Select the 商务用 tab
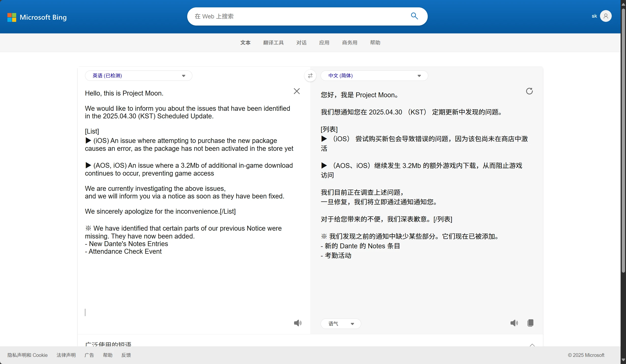Image resolution: width=626 pixels, height=364 pixels. pos(350,42)
